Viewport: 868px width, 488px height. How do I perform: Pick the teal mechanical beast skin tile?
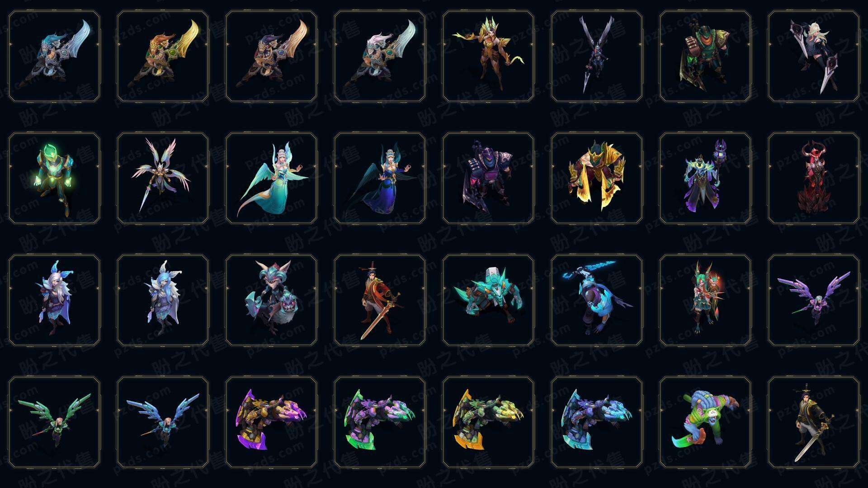[488, 300]
